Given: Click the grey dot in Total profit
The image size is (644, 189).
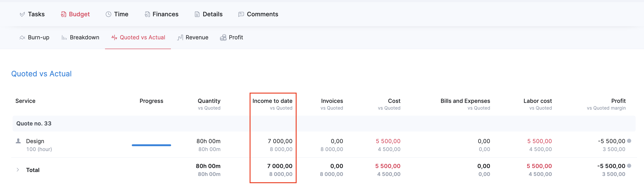Looking at the screenshot, I should [629, 165].
